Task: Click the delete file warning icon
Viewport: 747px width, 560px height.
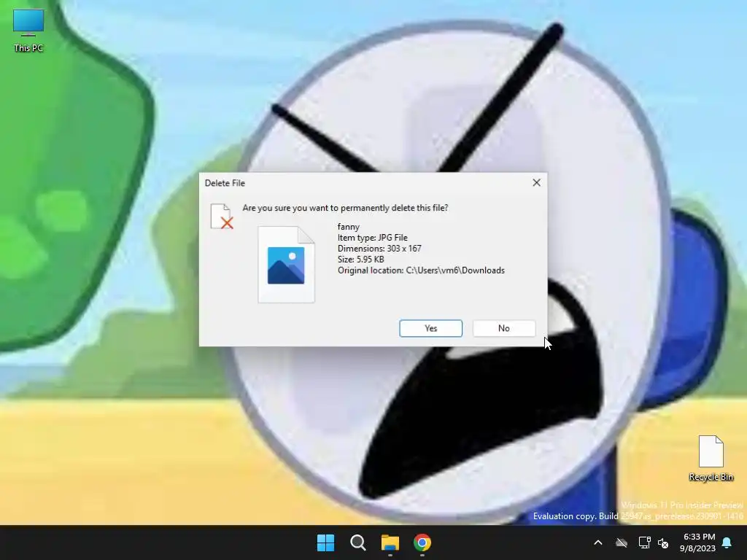Action: (222, 216)
